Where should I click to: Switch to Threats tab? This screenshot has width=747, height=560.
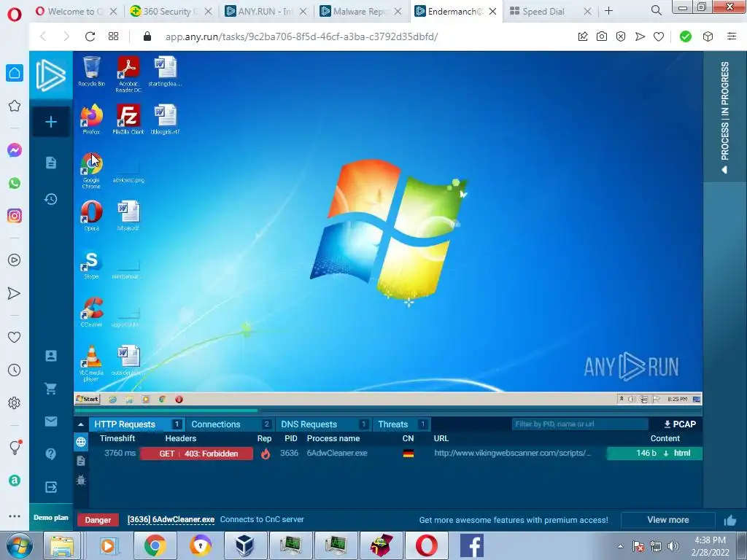tap(402, 424)
